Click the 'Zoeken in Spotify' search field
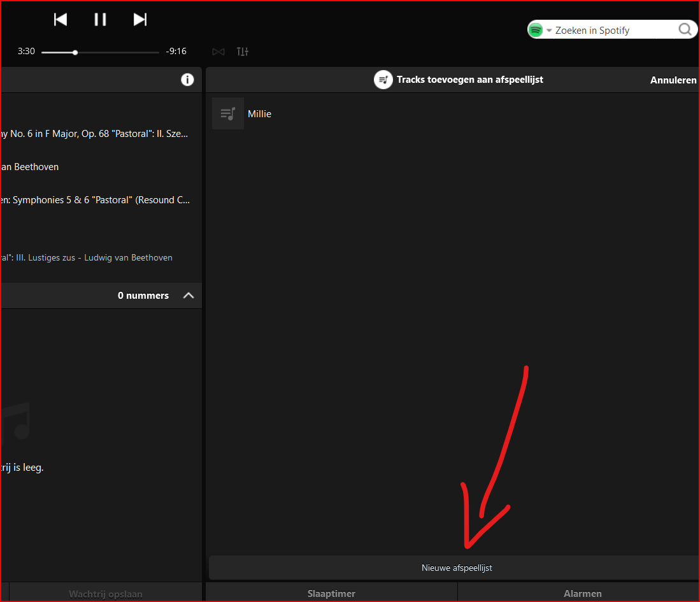Image resolution: width=700 pixels, height=602 pixels. pos(611,30)
